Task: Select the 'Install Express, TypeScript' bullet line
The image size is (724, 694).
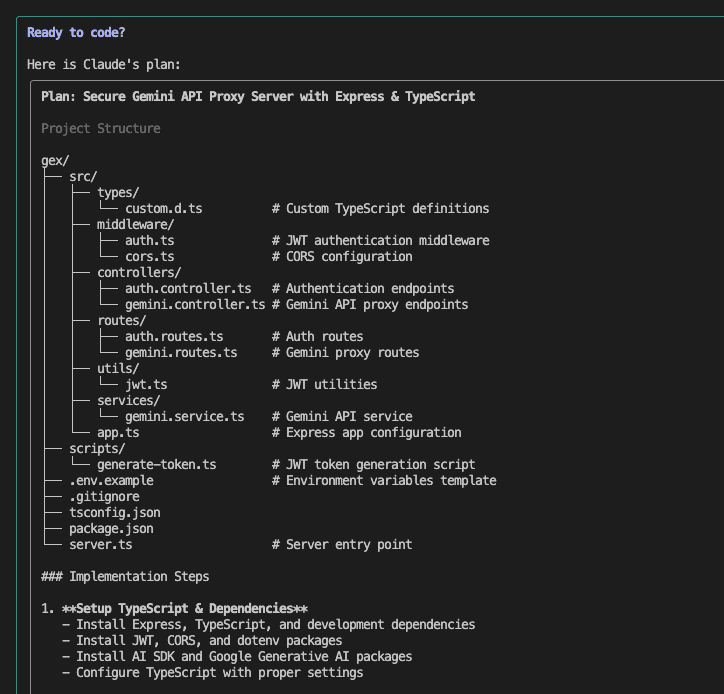Action: pyautogui.click(x=269, y=625)
